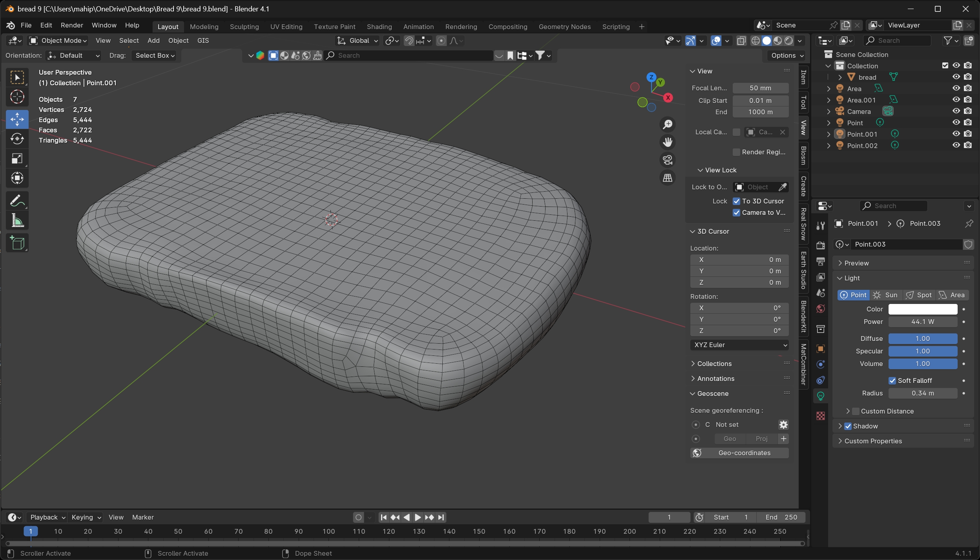Open the XYZ Euler rotation mode dropdown
The width and height of the screenshot is (980, 560).
739,345
